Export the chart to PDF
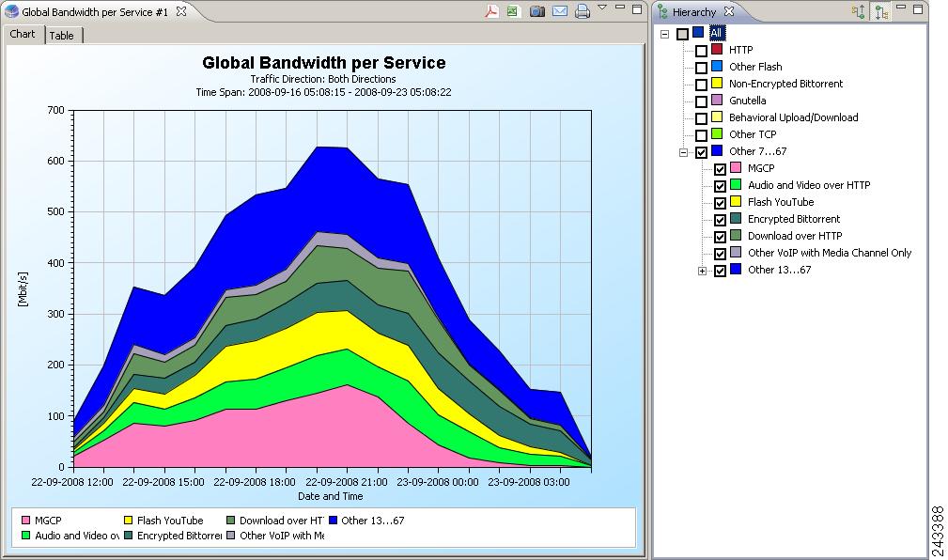 coord(491,11)
